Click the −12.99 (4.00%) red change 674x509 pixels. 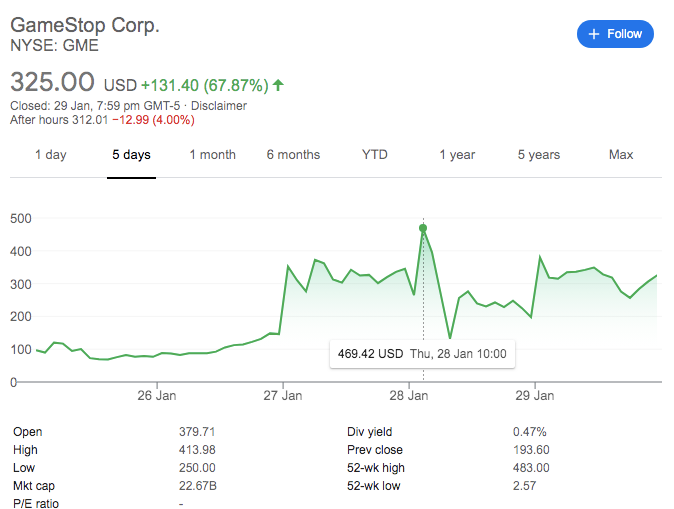153,120
